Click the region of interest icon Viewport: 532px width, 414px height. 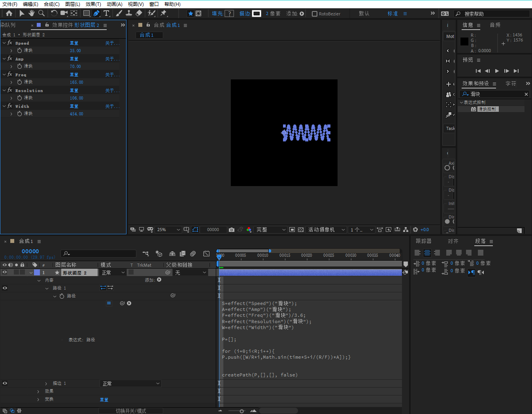292,230
